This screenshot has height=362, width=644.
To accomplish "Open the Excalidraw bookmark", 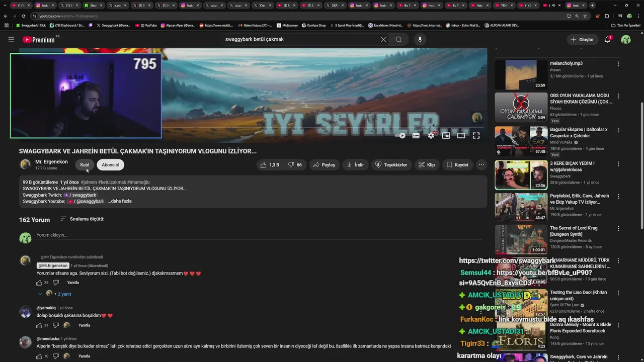I will pyautogui.click(x=385, y=25).
